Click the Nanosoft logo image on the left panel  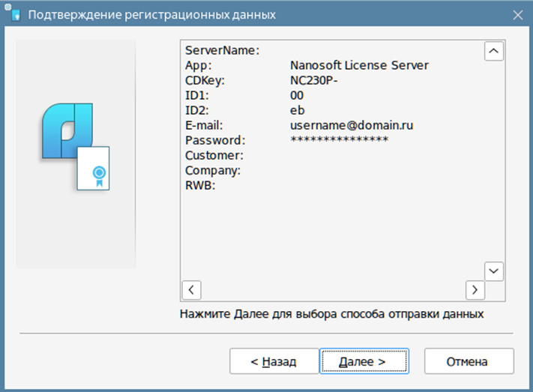click(76, 147)
